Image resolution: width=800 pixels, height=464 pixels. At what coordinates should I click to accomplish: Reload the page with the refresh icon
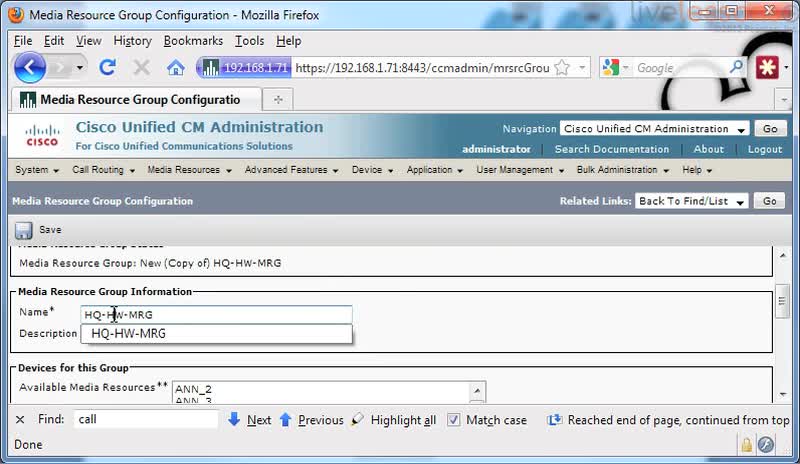(107, 67)
